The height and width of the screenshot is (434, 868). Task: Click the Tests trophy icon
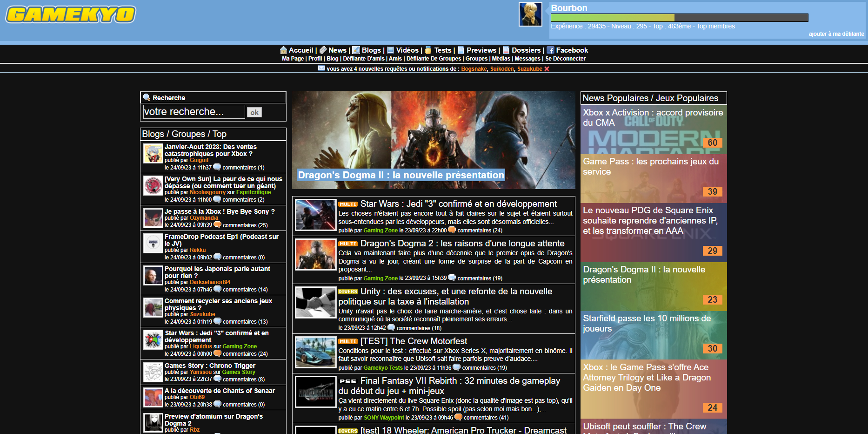point(428,50)
